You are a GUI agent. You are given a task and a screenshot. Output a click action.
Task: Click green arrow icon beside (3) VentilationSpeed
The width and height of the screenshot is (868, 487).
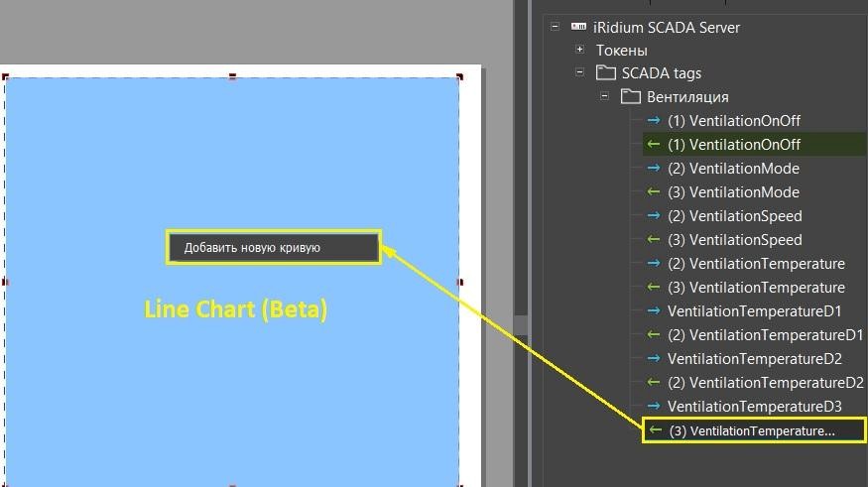click(654, 240)
